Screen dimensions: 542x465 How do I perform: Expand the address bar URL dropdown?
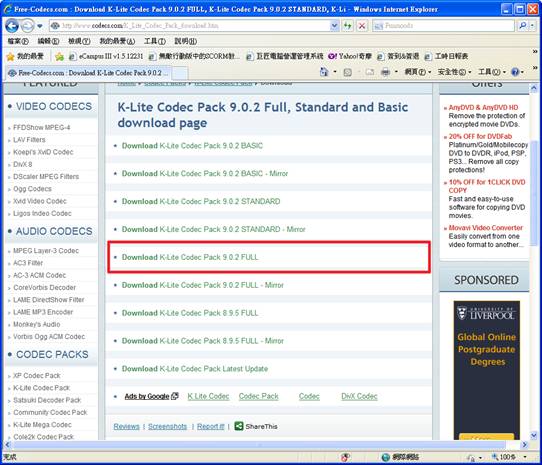[334, 26]
